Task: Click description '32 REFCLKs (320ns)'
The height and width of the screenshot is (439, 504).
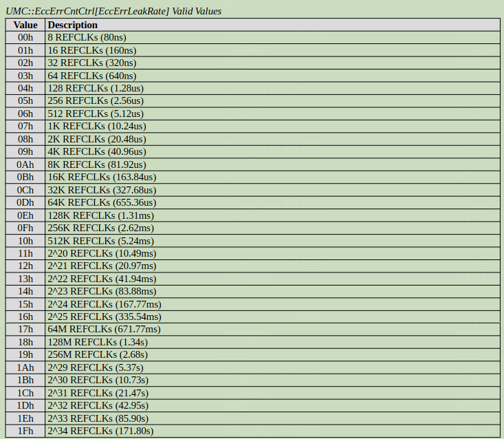Action: pos(92,63)
